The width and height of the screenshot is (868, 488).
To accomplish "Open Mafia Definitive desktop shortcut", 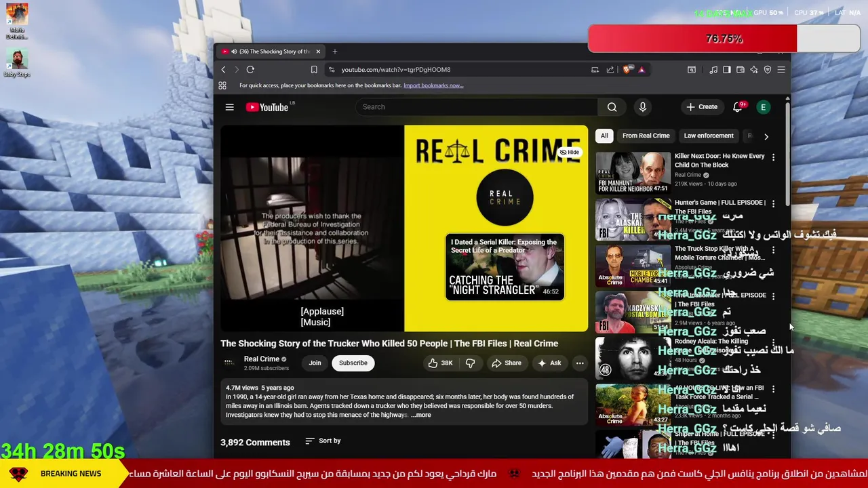I will (17, 22).
